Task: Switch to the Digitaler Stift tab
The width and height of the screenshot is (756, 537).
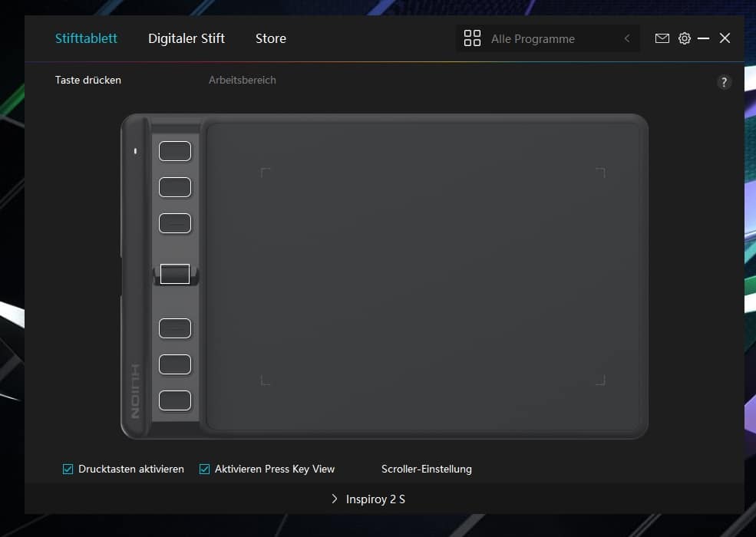Action: 186,38
